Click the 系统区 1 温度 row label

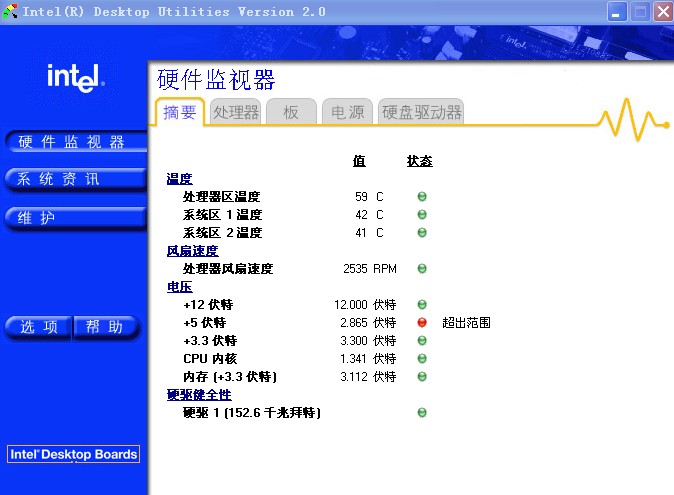[x=222, y=215]
